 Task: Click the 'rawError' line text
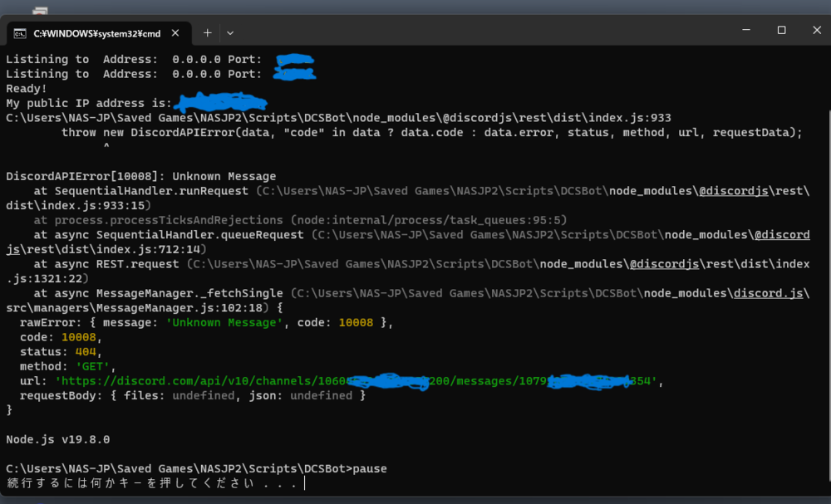point(206,322)
